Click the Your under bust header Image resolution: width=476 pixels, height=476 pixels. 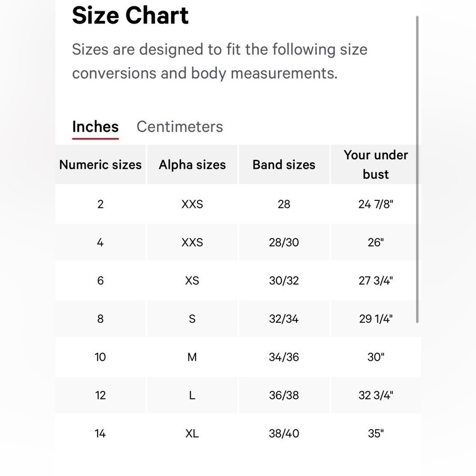(376, 165)
